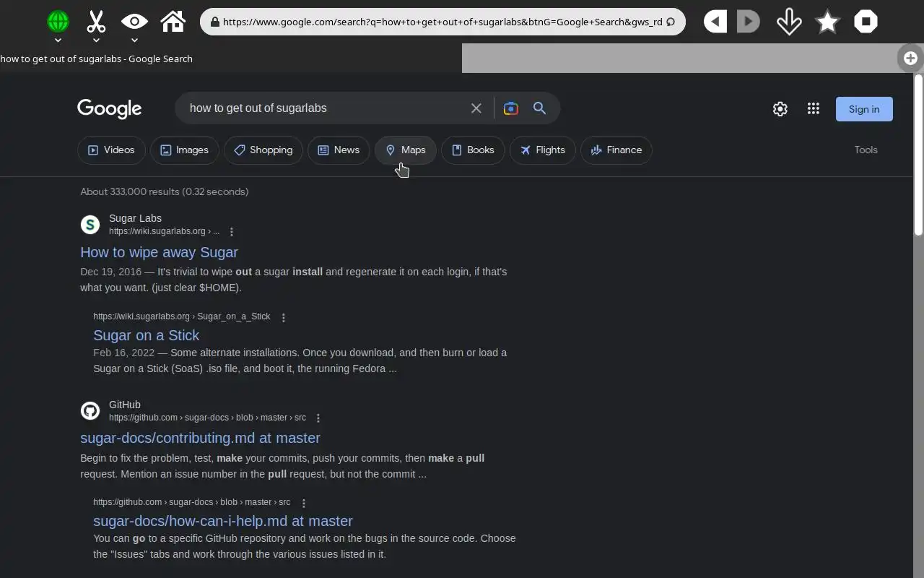Filter results by Images

click(184, 150)
